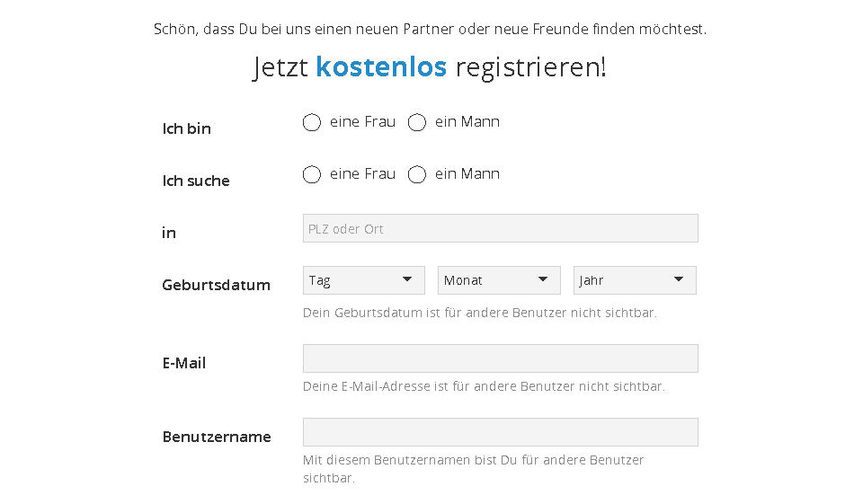
Task: Click the 'E-Mail' field label
Action: (x=183, y=363)
